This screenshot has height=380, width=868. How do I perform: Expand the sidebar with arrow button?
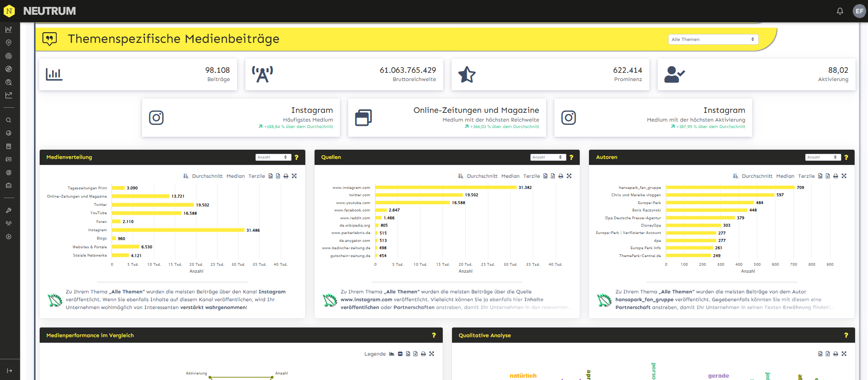tap(9, 371)
